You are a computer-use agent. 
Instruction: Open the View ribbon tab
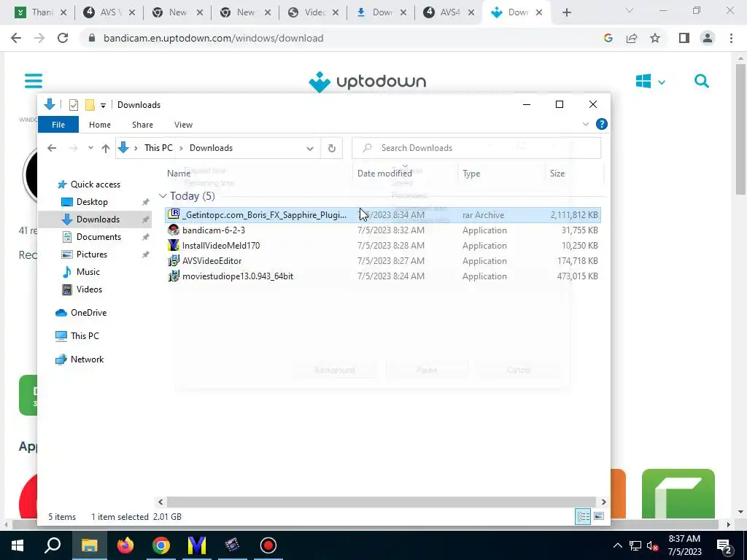pyautogui.click(x=183, y=125)
